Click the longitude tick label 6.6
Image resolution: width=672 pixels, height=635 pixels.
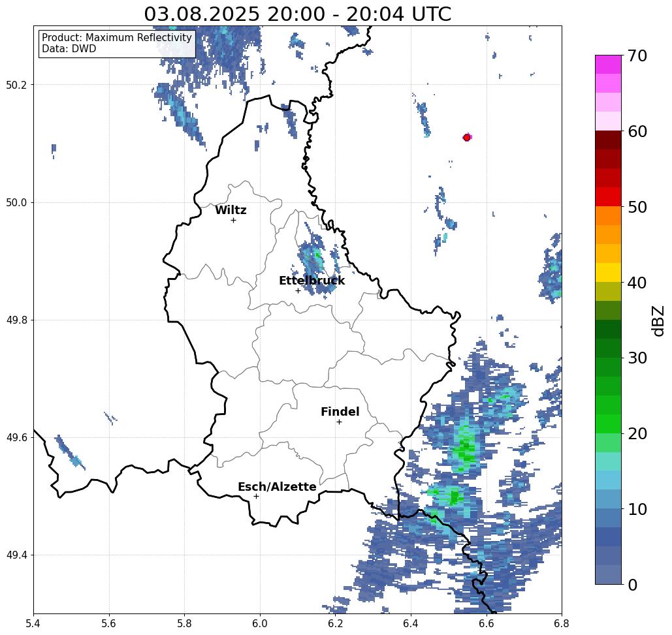tap(487, 623)
